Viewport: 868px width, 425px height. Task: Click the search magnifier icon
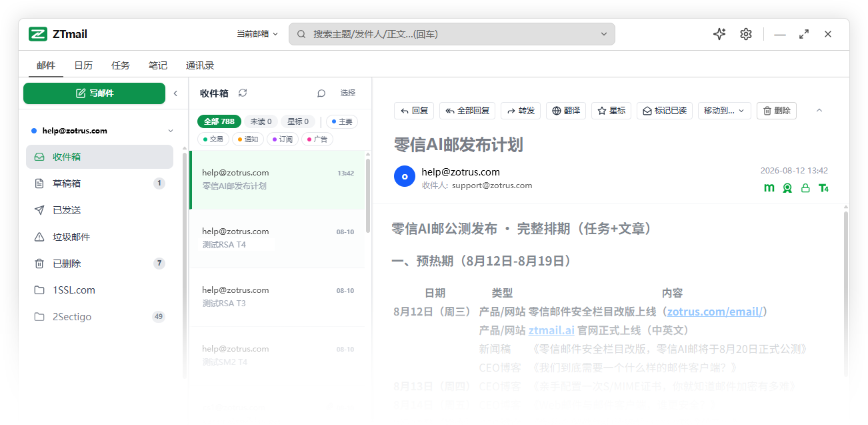point(301,34)
